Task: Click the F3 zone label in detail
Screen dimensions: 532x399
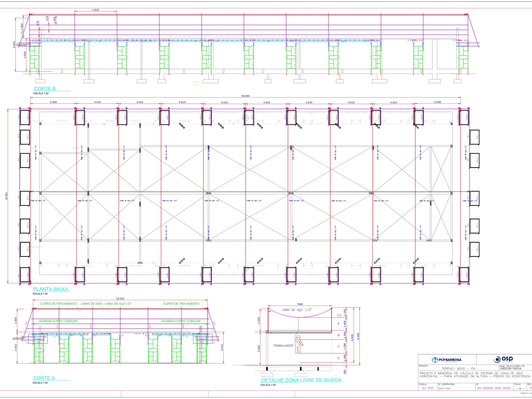Action: point(339,315)
